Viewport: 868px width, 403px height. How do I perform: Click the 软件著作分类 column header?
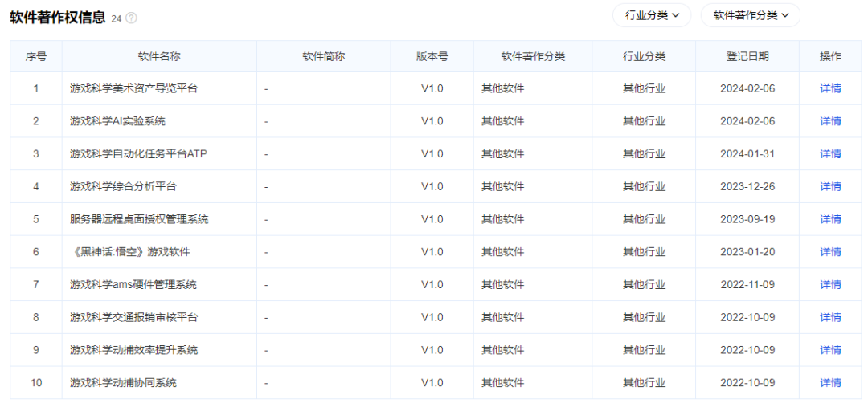533,56
